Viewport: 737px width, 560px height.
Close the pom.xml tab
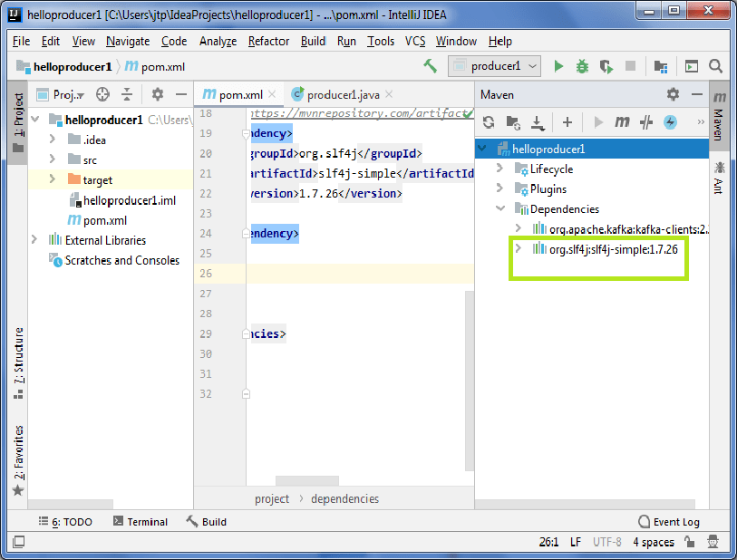pos(272,94)
